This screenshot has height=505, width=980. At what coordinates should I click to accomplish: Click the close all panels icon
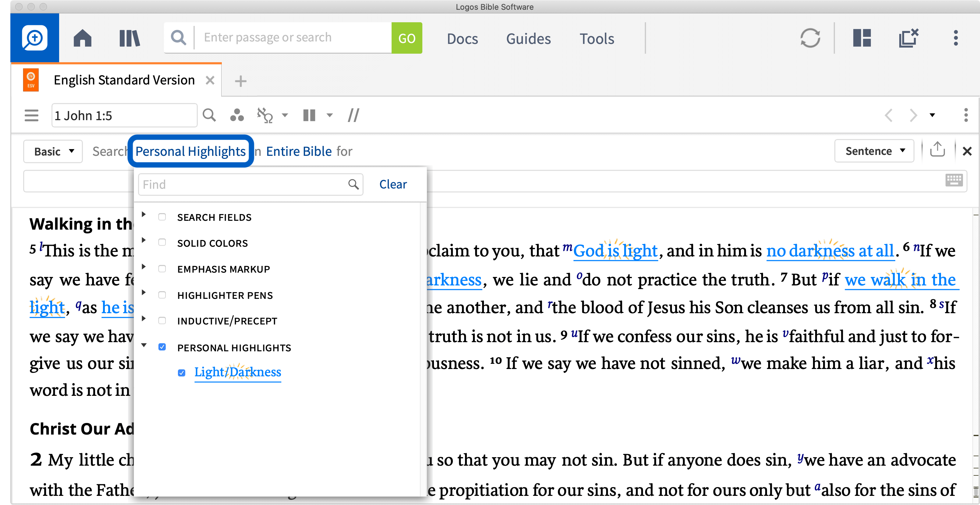click(909, 38)
